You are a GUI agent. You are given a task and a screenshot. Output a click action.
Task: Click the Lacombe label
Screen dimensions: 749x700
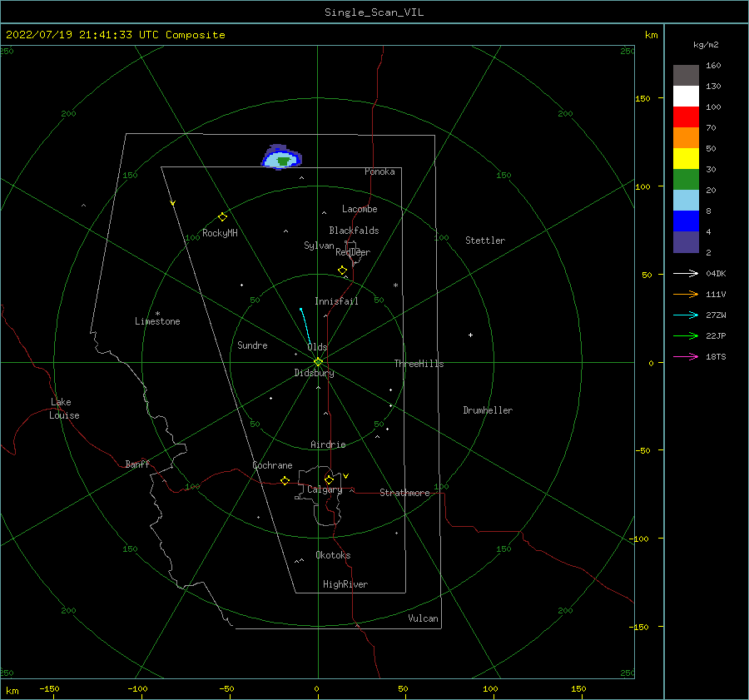[360, 209]
